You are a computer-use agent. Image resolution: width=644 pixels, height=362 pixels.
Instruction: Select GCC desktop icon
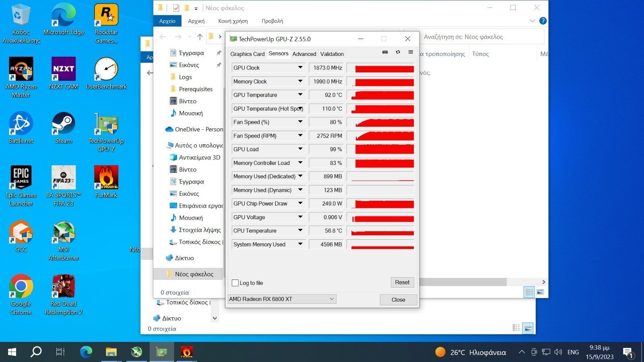click(x=21, y=237)
